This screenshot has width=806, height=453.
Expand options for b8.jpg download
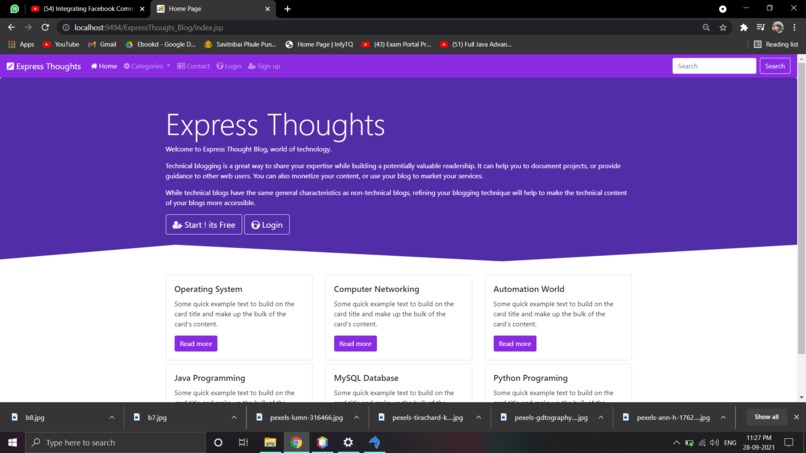pos(112,418)
